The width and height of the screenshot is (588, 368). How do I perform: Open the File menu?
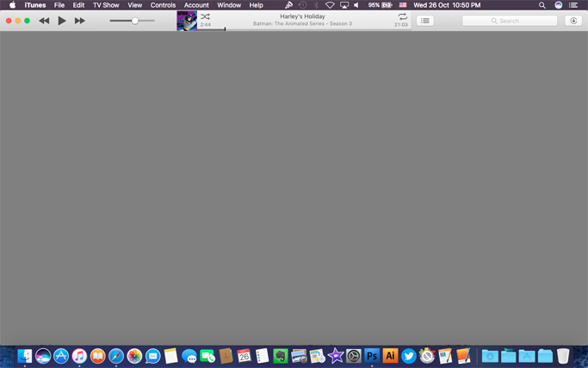pyautogui.click(x=59, y=5)
